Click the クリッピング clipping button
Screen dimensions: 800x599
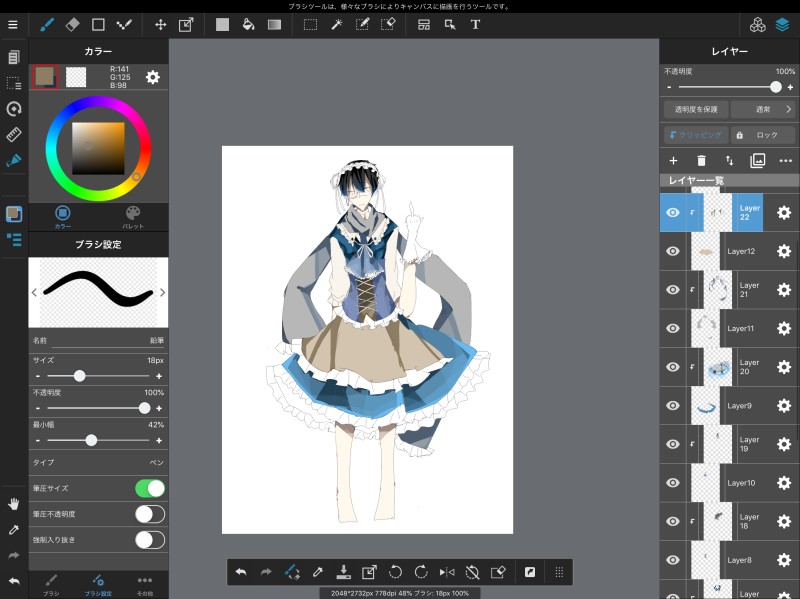tap(696, 135)
